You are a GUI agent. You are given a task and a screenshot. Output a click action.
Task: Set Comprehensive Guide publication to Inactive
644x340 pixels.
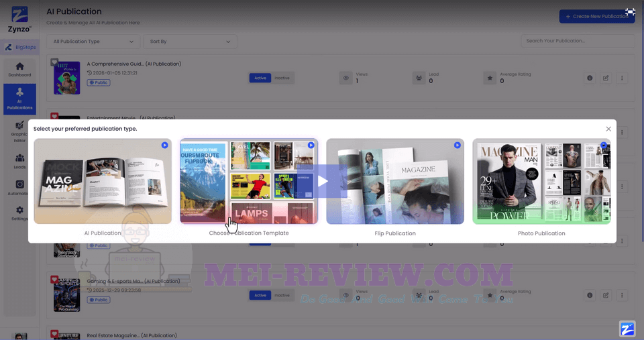coord(282,78)
